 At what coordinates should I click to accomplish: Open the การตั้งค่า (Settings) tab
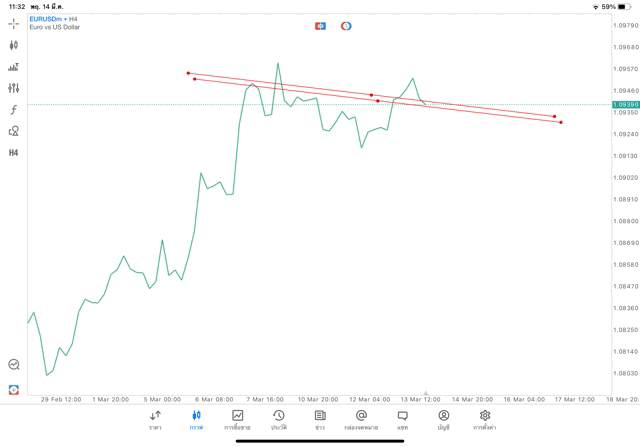[x=485, y=420]
